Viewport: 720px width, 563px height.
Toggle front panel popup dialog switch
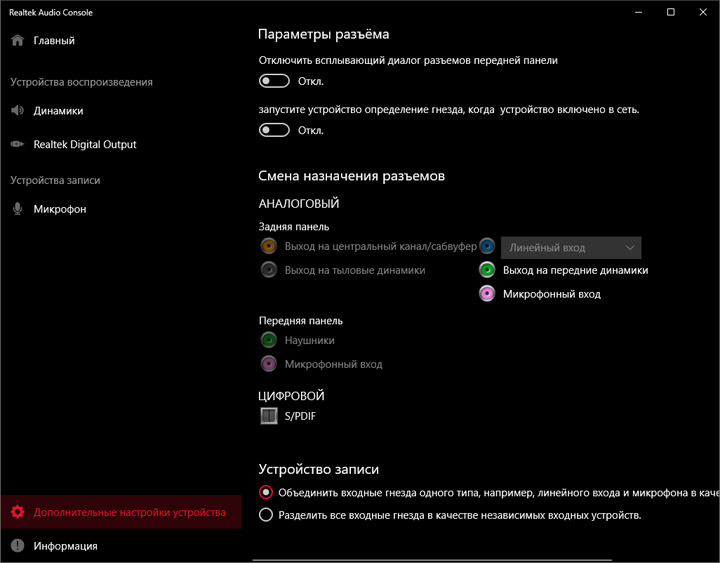click(274, 81)
